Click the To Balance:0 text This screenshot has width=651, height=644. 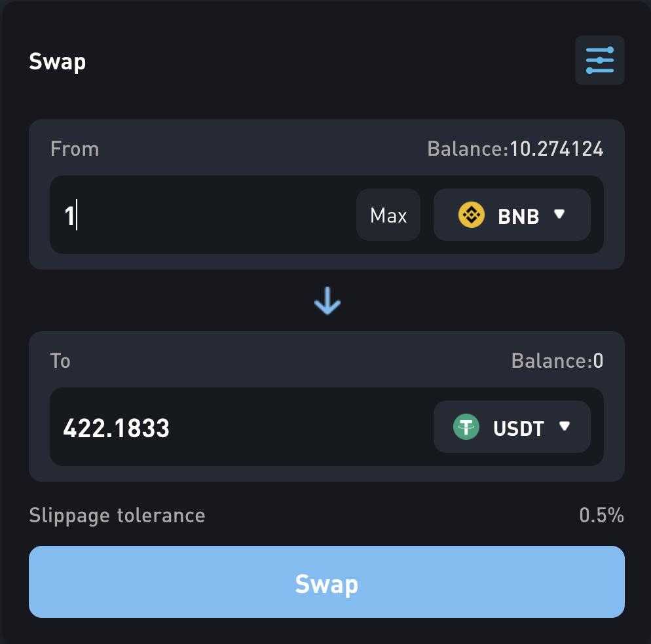557,361
